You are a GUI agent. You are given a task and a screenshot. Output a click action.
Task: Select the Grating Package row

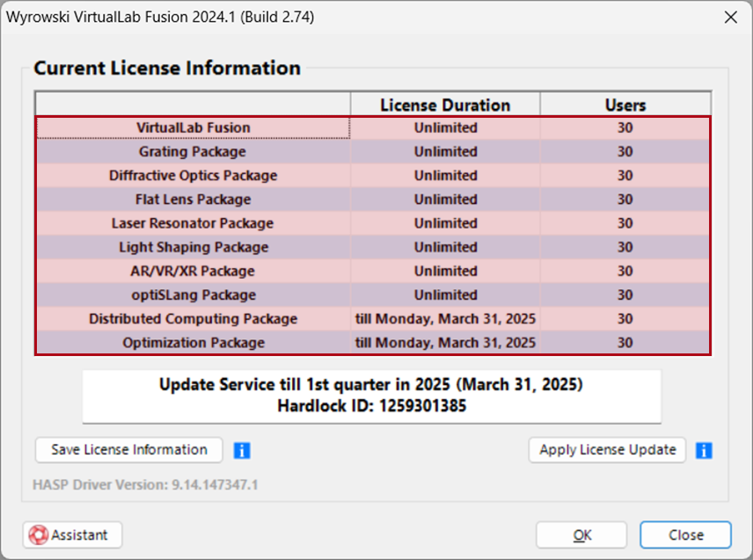373,151
